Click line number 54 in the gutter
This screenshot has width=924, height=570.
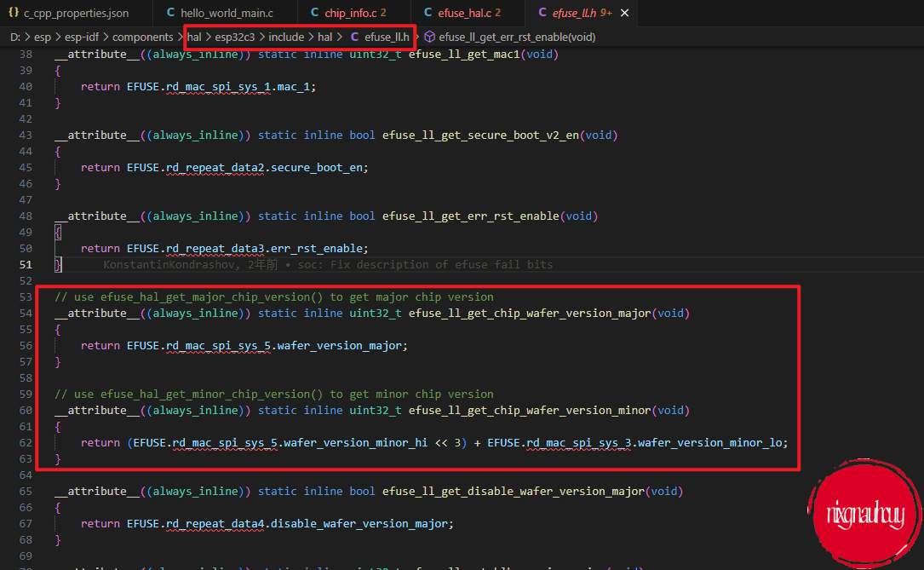click(x=26, y=314)
